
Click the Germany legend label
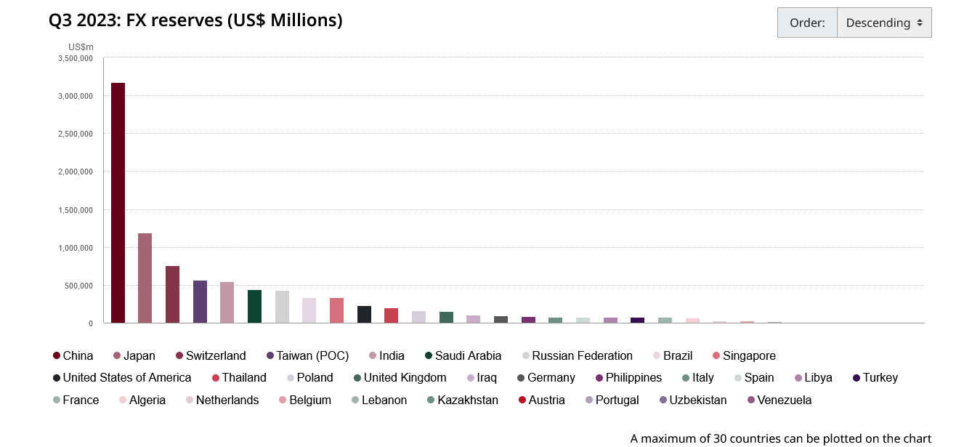(x=551, y=378)
